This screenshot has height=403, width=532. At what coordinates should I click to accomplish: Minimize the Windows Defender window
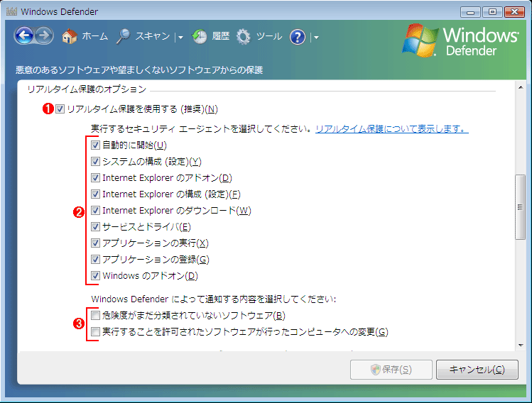click(x=470, y=12)
